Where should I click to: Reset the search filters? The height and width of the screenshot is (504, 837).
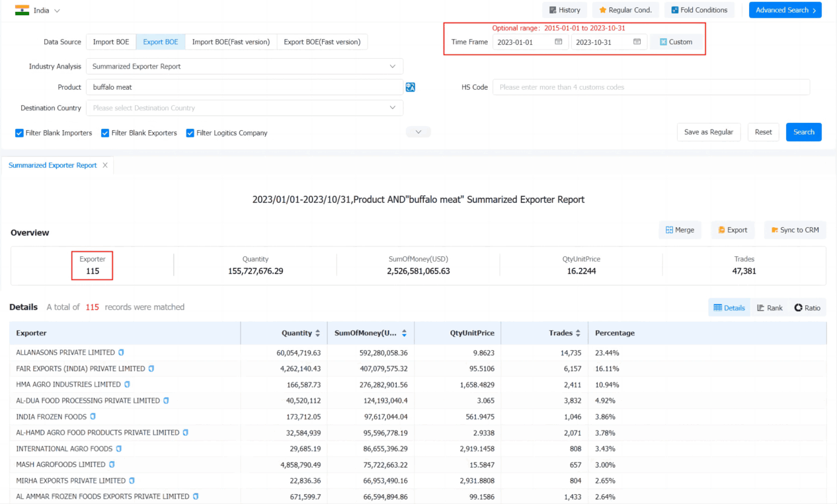tap(764, 132)
